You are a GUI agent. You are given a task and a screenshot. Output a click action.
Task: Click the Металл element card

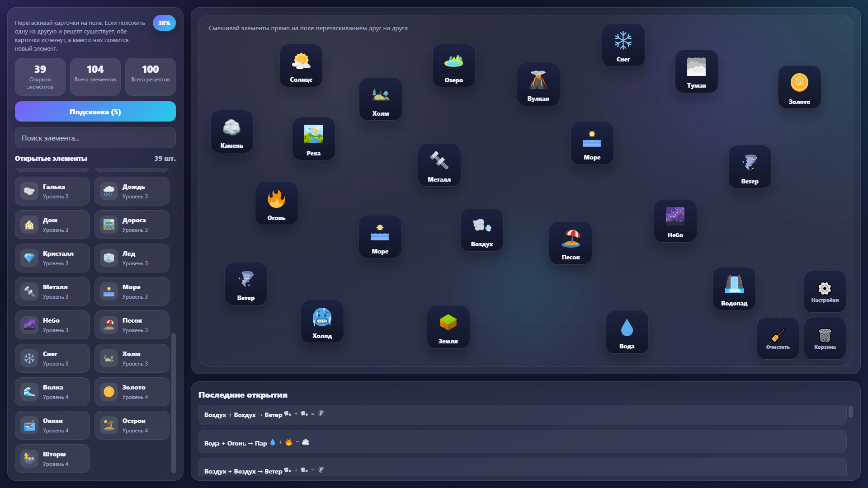tap(439, 165)
